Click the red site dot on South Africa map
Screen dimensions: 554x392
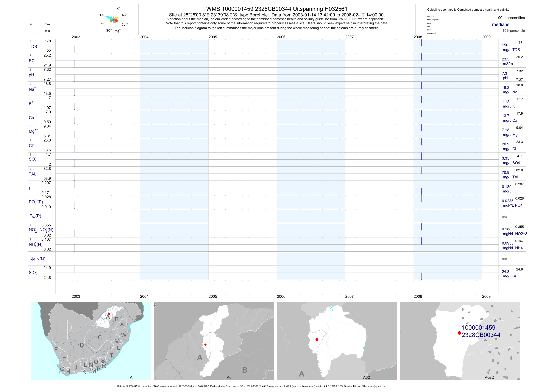(x=109, y=314)
